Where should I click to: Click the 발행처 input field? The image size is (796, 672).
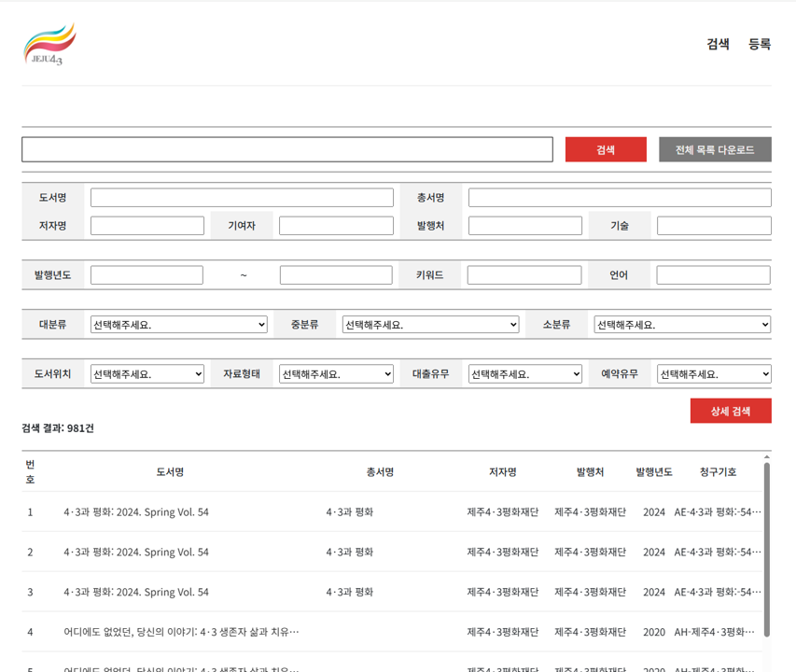pos(525,226)
